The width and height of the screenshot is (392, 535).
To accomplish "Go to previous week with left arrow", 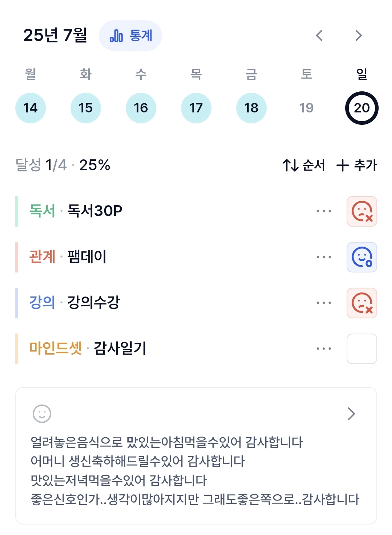I will point(319,36).
